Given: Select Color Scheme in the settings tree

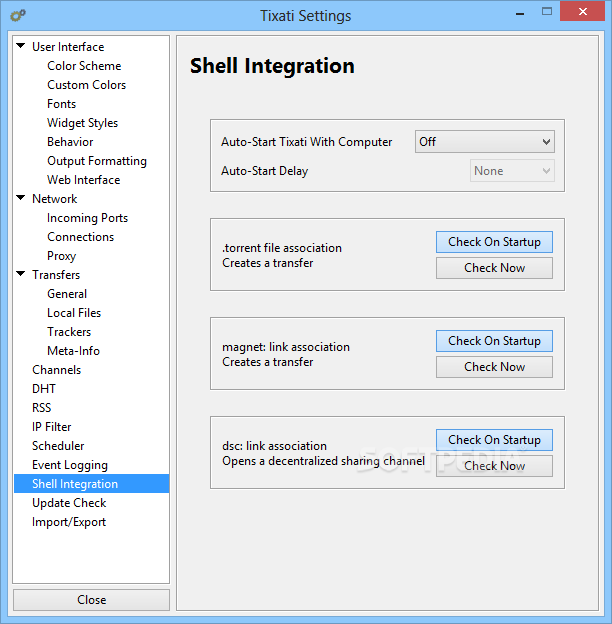Looking at the screenshot, I should pos(84,66).
